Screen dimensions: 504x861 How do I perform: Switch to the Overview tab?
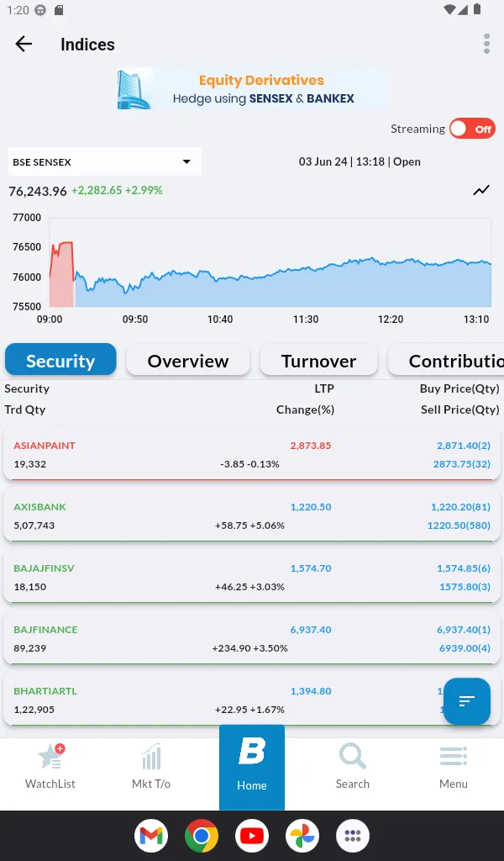187,360
